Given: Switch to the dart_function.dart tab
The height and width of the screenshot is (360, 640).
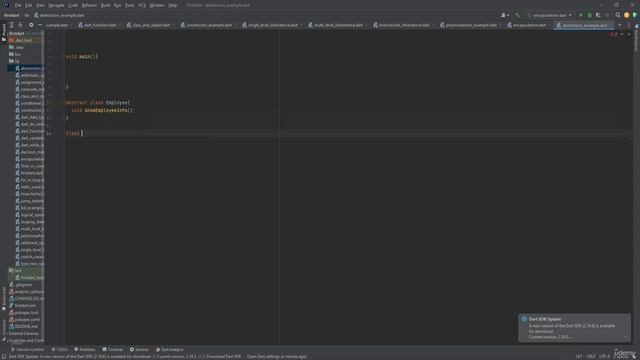Looking at the screenshot, I should 100,25.
